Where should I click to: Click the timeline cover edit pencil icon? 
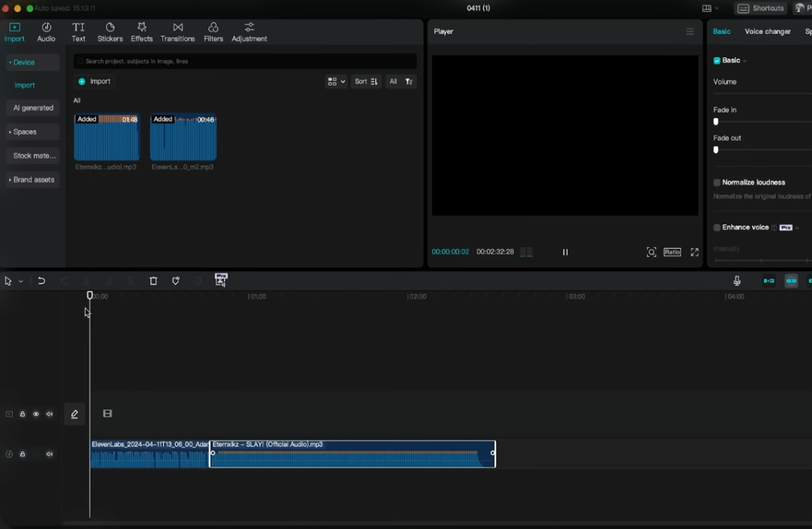74,414
